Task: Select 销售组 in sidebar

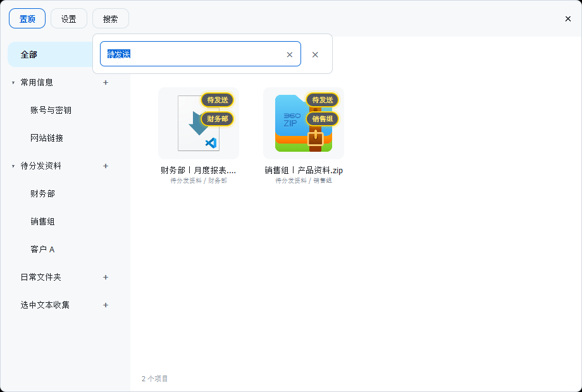Action: (42, 221)
